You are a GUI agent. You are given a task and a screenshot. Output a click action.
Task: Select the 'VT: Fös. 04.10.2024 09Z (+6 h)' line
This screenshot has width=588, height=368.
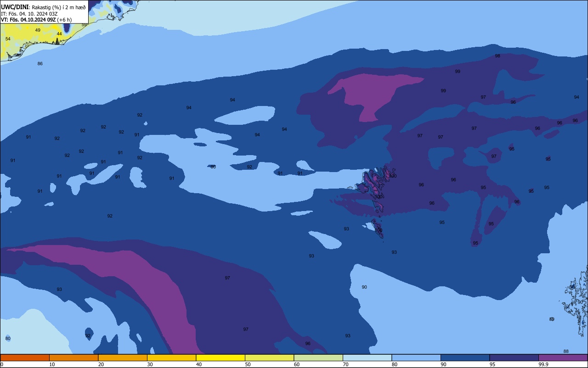tap(36, 20)
